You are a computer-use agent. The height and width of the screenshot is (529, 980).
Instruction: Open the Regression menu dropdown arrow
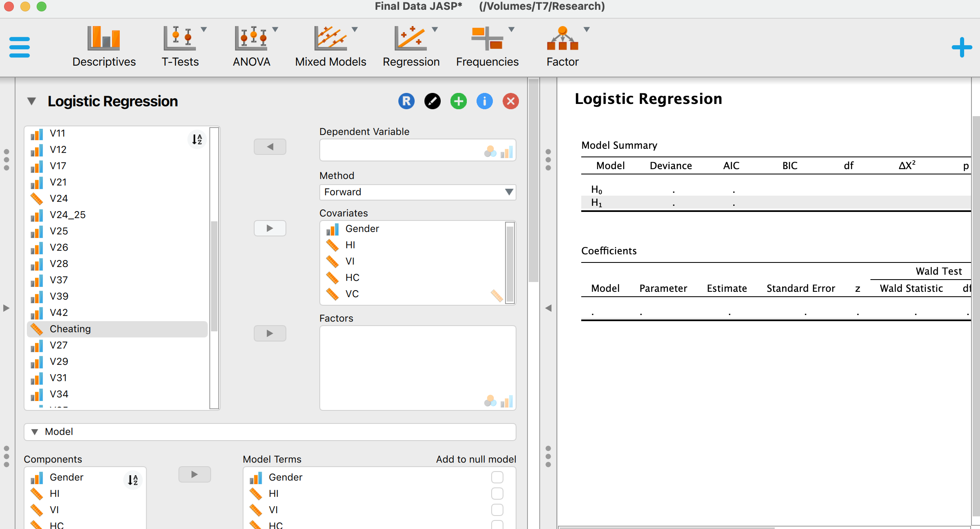click(434, 29)
